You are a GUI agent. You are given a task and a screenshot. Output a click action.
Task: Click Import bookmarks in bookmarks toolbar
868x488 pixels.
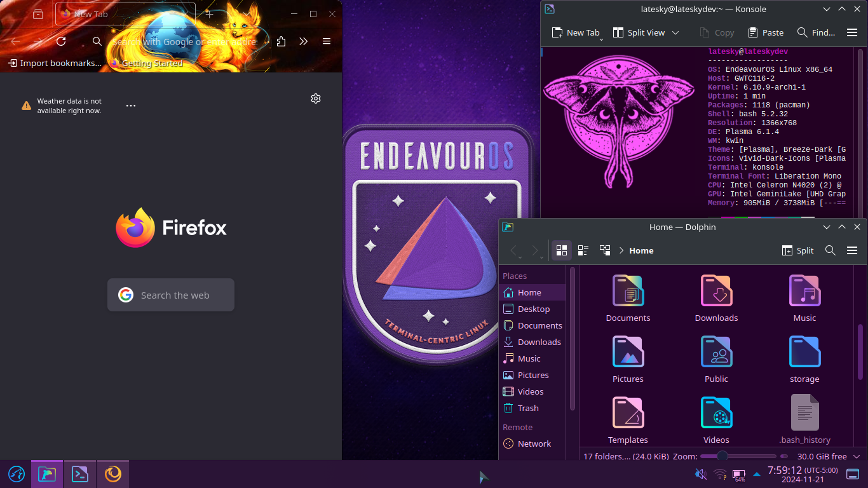tap(55, 63)
